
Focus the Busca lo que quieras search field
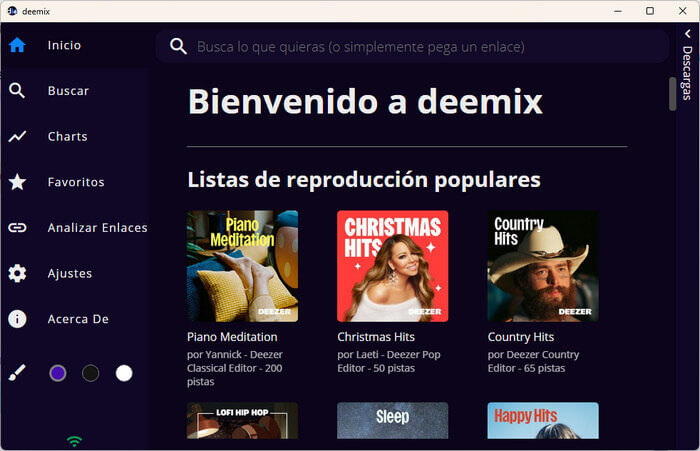point(412,46)
